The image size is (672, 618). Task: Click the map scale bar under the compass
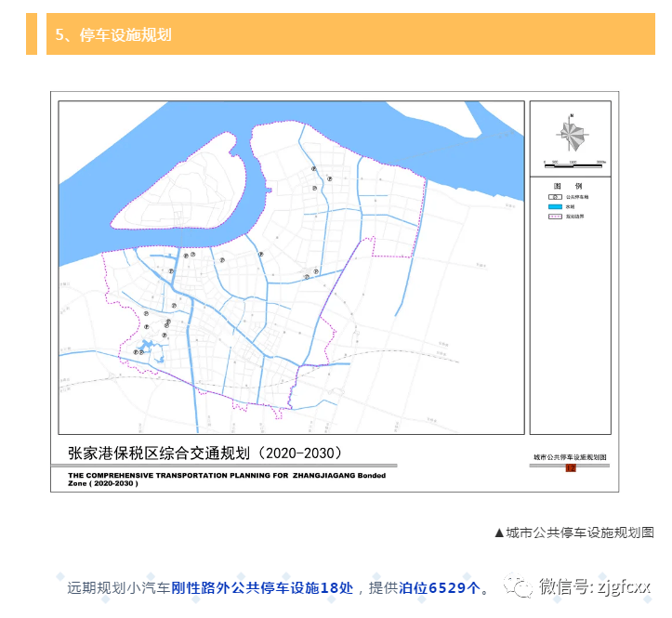[574, 164]
